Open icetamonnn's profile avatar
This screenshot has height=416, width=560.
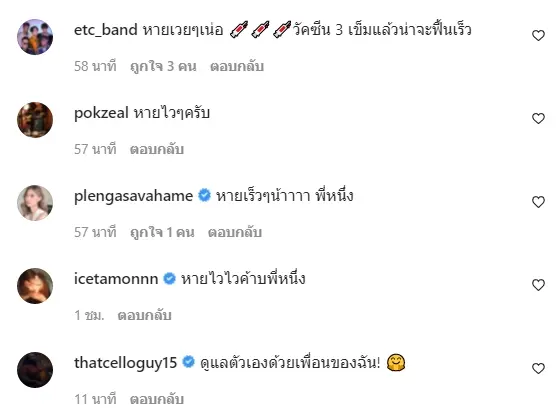point(35,286)
